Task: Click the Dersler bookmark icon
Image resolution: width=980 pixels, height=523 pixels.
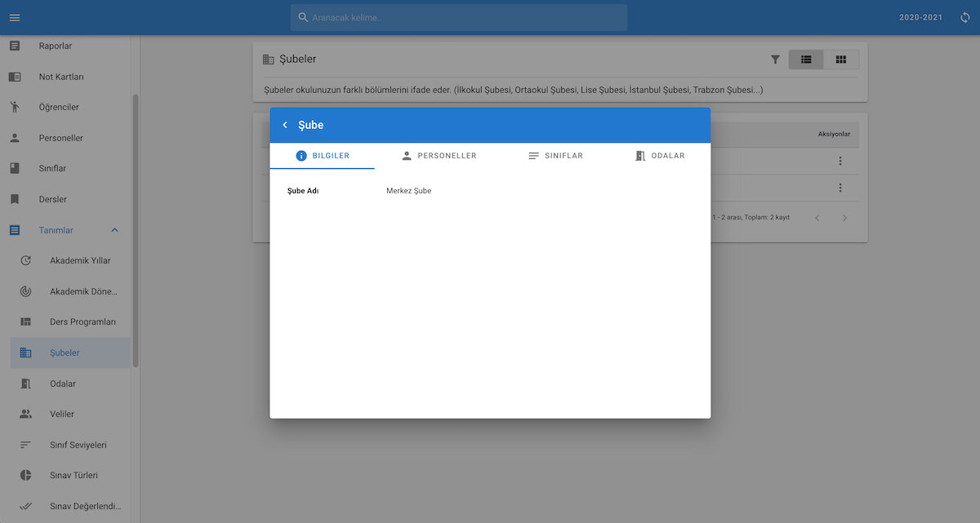Action: coord(15,199)
